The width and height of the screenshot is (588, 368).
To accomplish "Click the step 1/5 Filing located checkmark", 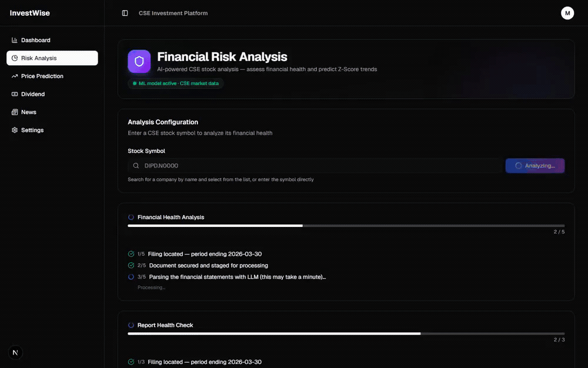I will click(131, 254).
